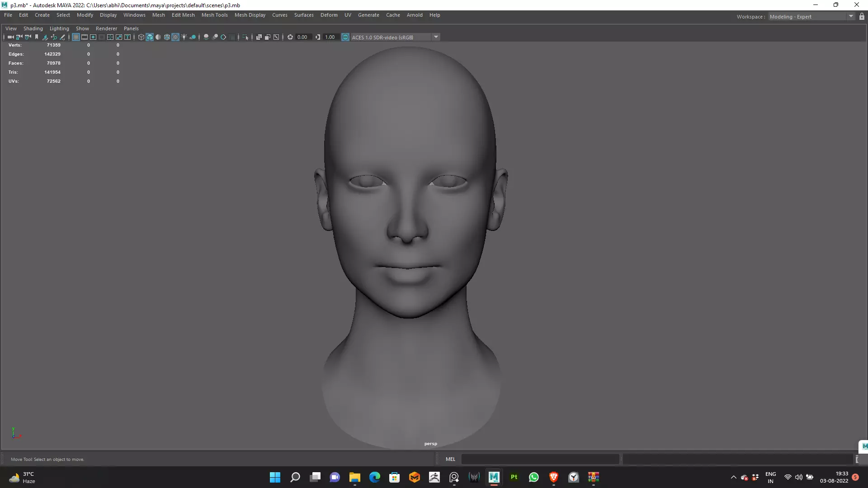
Task: Show hidden system tray icons chevron
Action: pyautogui.click(x=733, y=477)
